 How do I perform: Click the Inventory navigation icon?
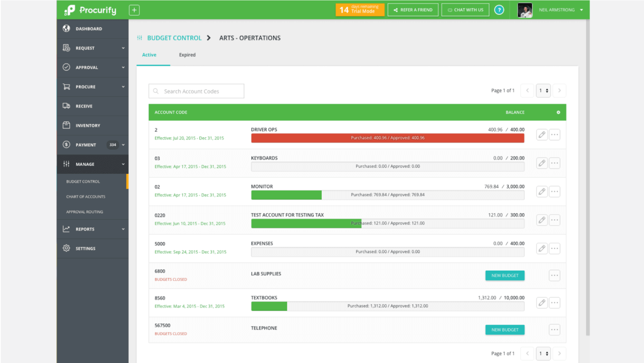coord(66,125)
